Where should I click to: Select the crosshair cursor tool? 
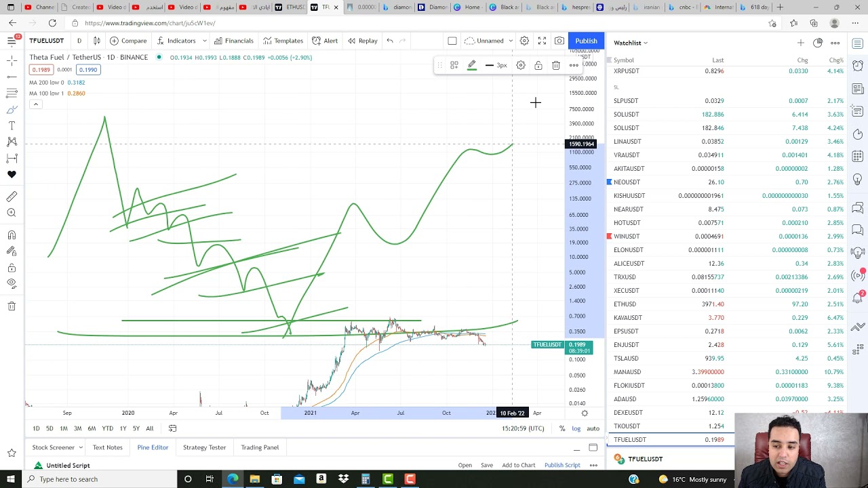(12, 61)
